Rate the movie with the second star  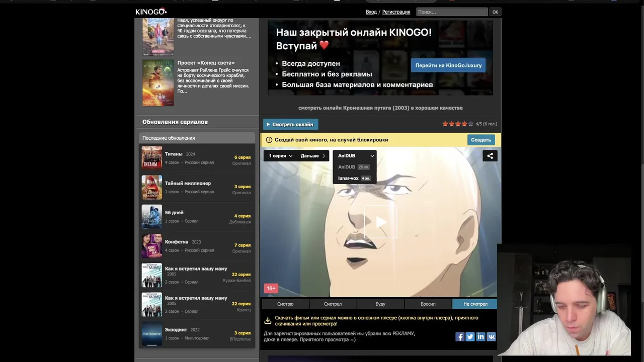pyautogui.click(x=452, y=124)
